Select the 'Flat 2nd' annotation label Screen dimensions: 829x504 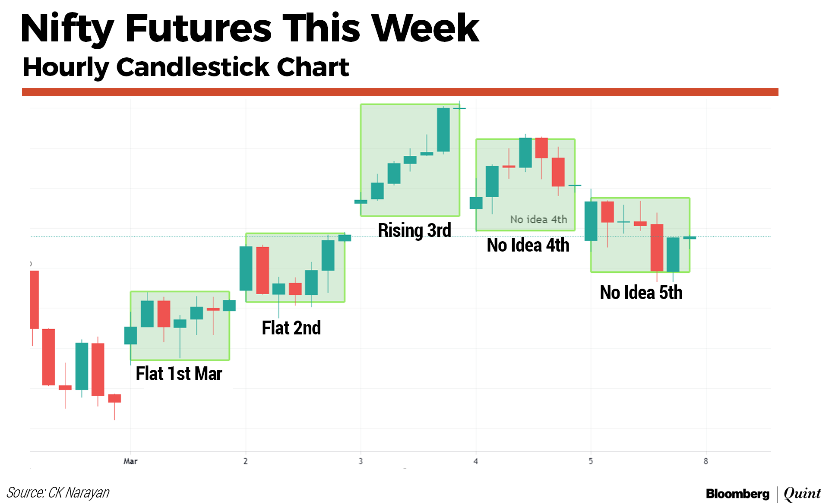291,328
